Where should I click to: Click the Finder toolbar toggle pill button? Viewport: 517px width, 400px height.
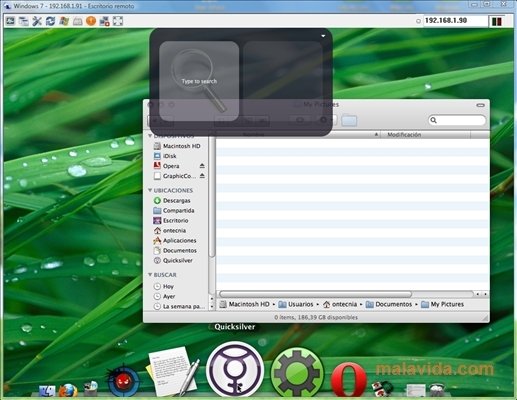[480, 105]
